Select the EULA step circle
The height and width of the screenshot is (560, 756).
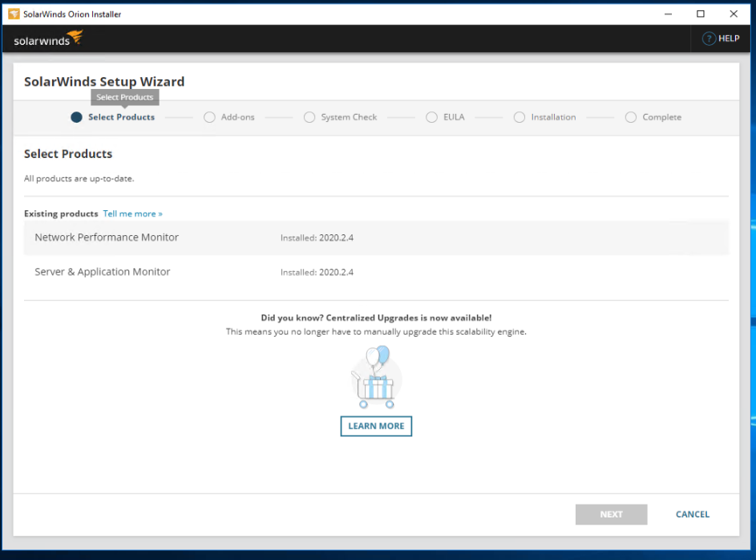(x=431, y=117)
